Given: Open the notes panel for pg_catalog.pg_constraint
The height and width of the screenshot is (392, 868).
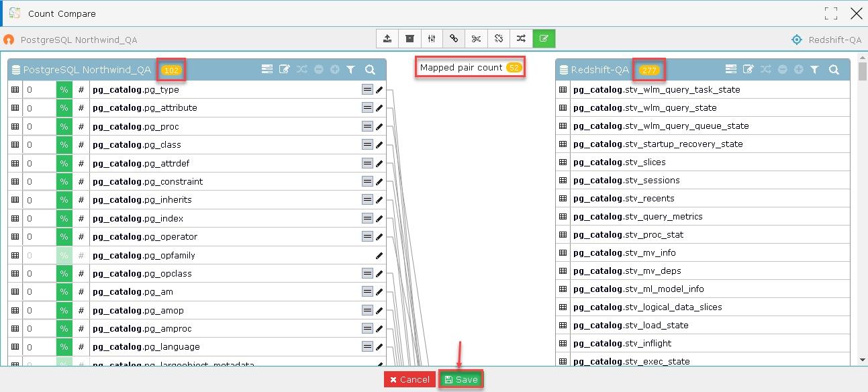Looking at the screenshot, I should point(367,181).
